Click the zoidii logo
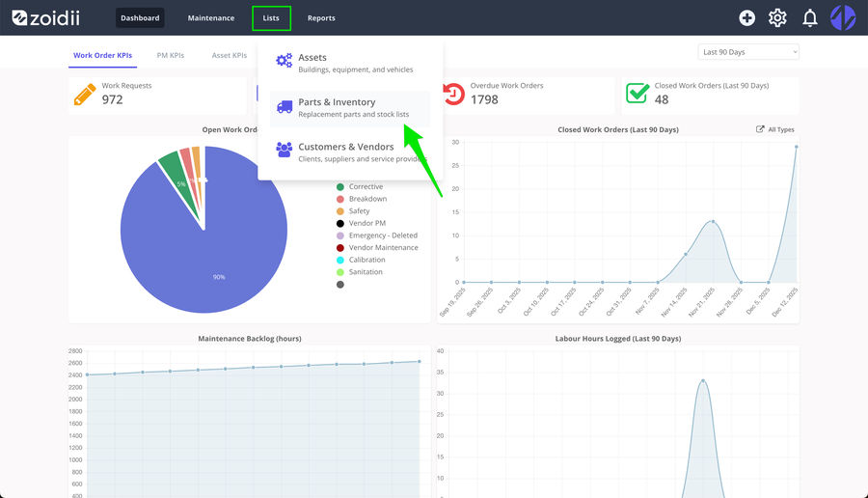The height and width of the screenshot is (498, 868). tap(46, 17)
